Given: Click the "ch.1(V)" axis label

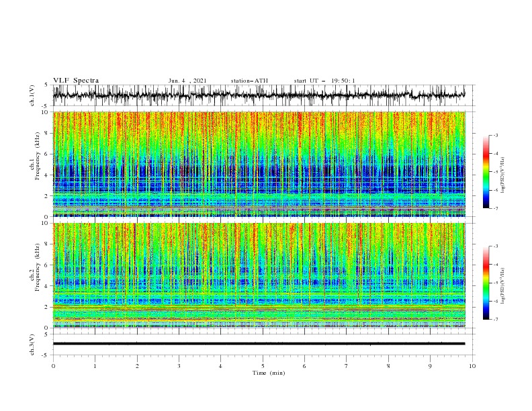Looking at the screenshot, I should click(x=32, y=95).
